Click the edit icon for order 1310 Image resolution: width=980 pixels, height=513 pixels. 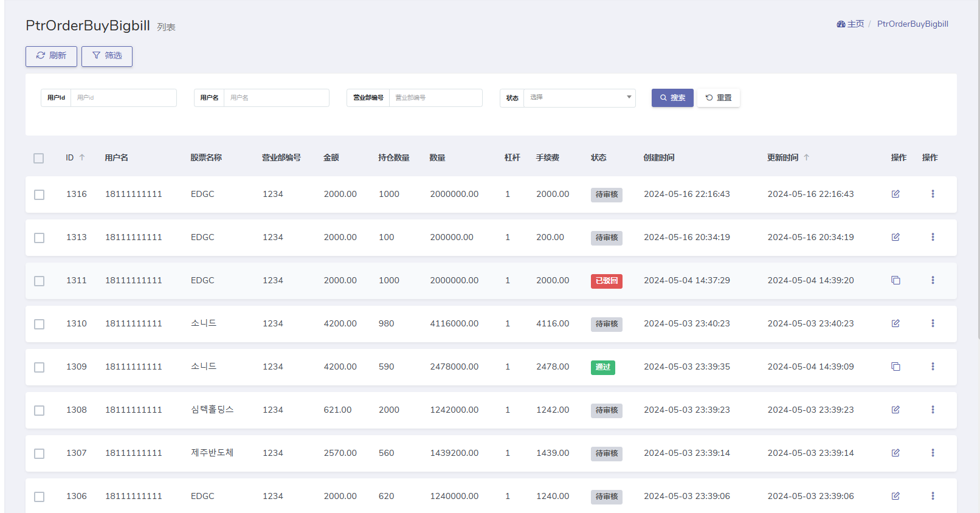click(895, 323)
